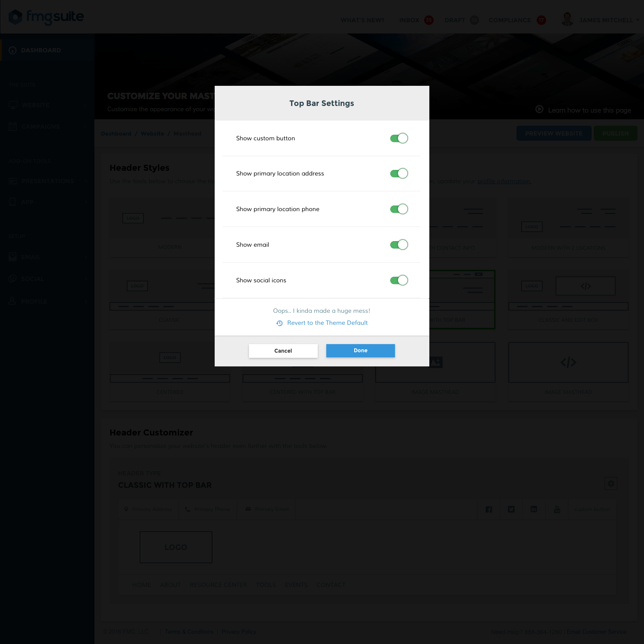The height and width of the screenshot is (644, 644).
Task: Click the YouTube icon in top bar preview
Action: (x=557, y=509)
